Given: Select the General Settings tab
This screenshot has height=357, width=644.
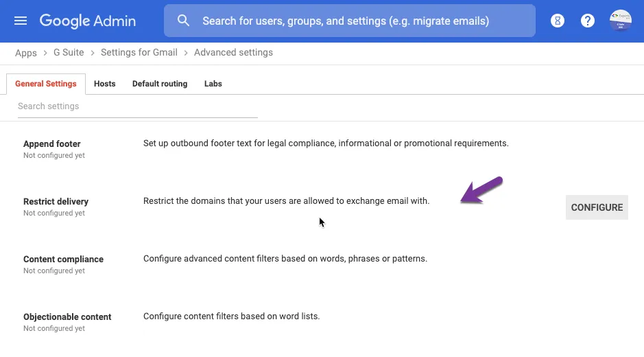Looking at the screenshot, I should click(x=45, y=84).
